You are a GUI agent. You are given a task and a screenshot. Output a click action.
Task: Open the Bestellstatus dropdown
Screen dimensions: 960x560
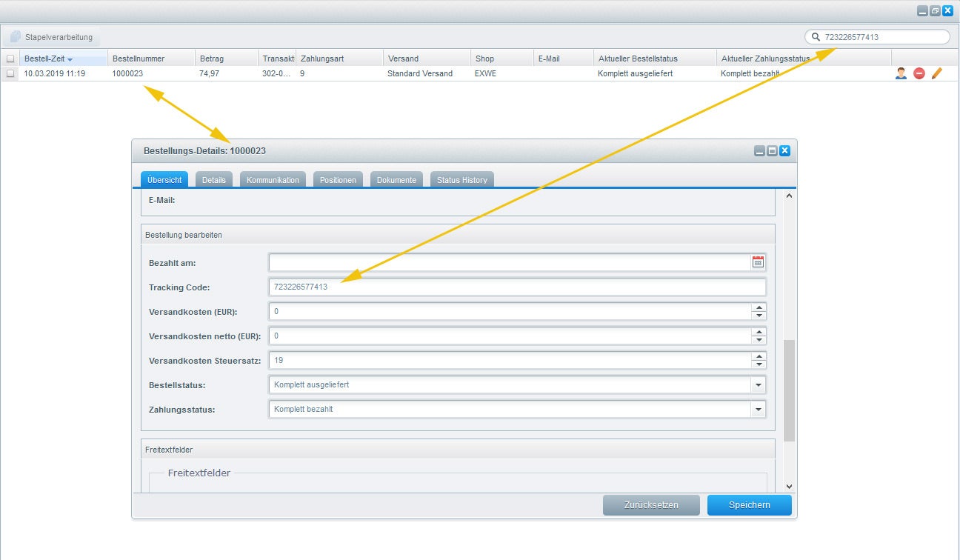pos(758,385)
